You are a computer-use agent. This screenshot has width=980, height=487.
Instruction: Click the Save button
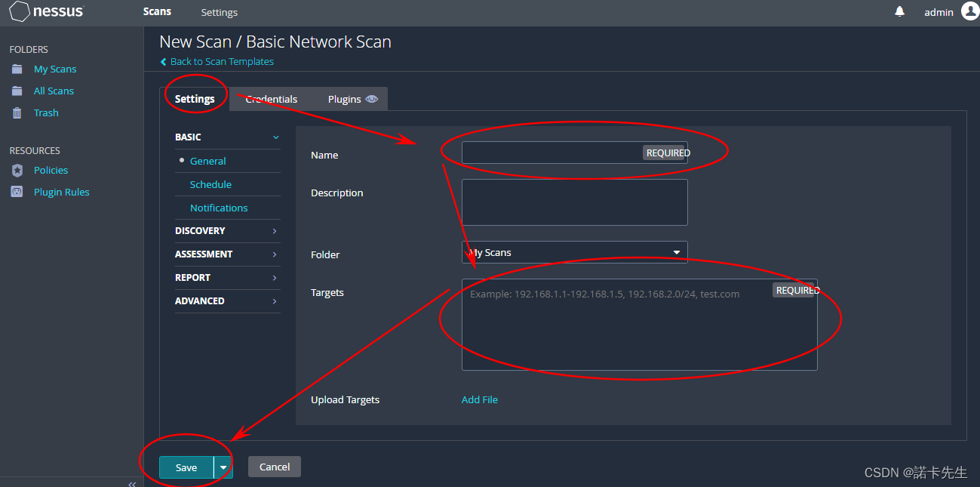[x=186, y=467]
